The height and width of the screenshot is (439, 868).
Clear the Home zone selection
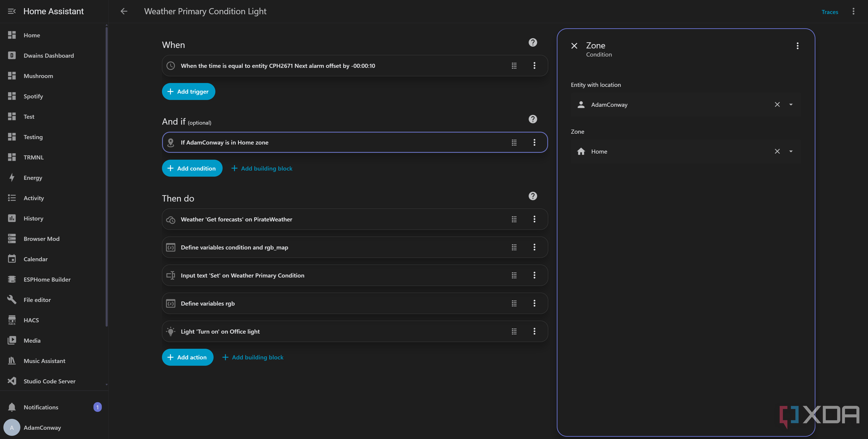[777, 151]
